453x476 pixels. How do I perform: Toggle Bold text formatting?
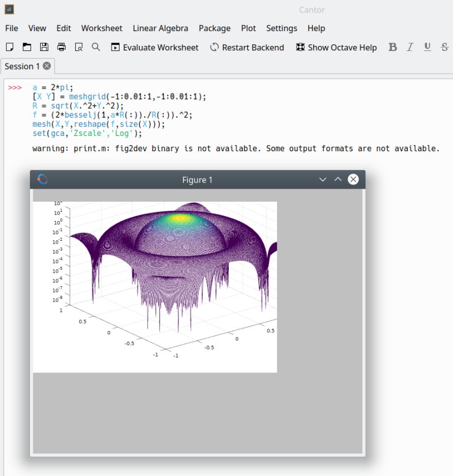click(x=392, y=47)
